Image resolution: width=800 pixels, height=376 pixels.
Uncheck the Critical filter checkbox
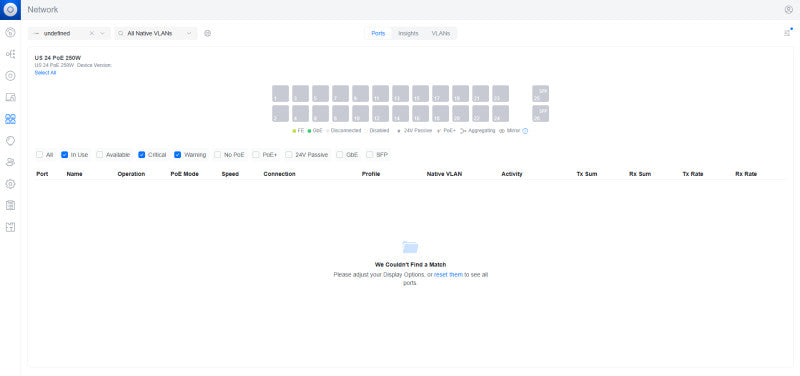pyautogui.click(x=142, y=155)
